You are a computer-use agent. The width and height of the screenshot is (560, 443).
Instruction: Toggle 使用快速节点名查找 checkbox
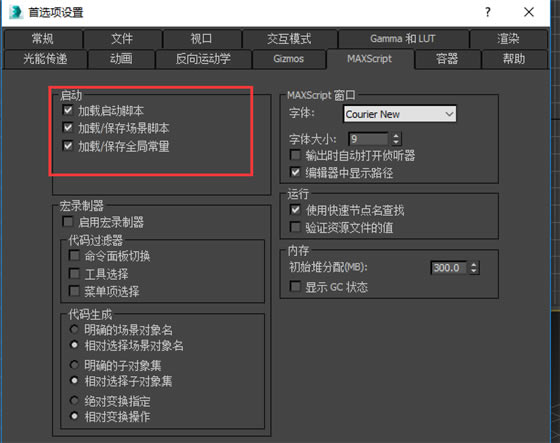(x=295, y=210)
